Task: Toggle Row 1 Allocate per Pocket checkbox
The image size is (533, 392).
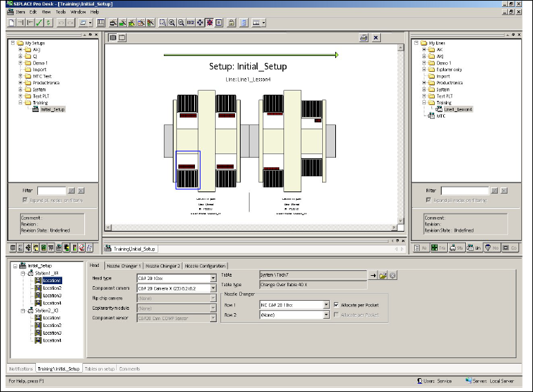Action: pyautogui.click(x=336, y=304)
